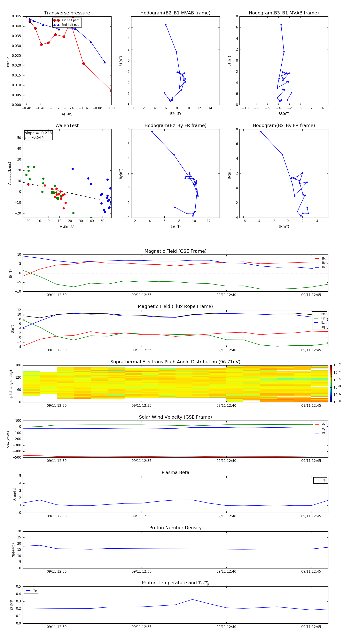Click the "Hodogram(Bx_By FR frame)" title

(x=284, y=125)
